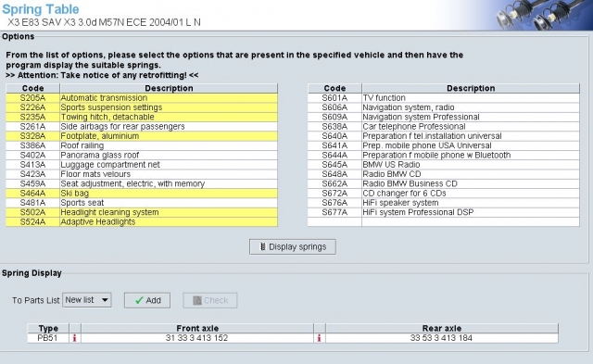Select Preparation f mobile phone w Bluetooth
Screen dimensions: 593x364
coord(444,155)
